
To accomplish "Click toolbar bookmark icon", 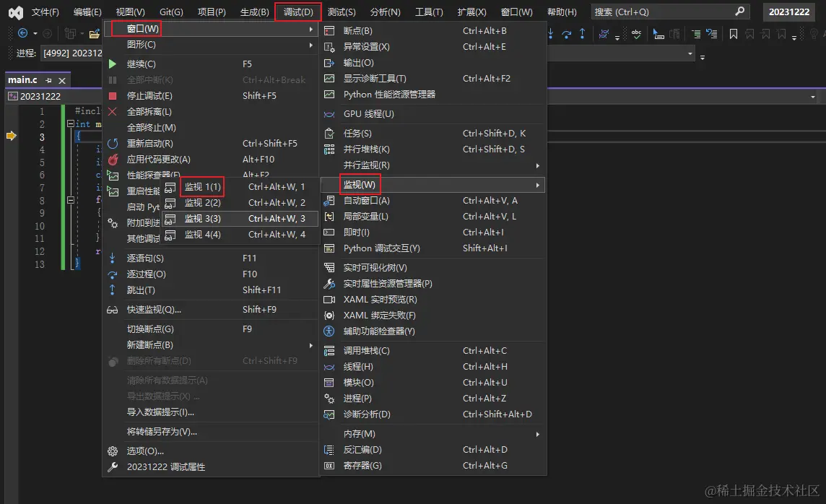I will pyautogui.click(x=734, y=34).
